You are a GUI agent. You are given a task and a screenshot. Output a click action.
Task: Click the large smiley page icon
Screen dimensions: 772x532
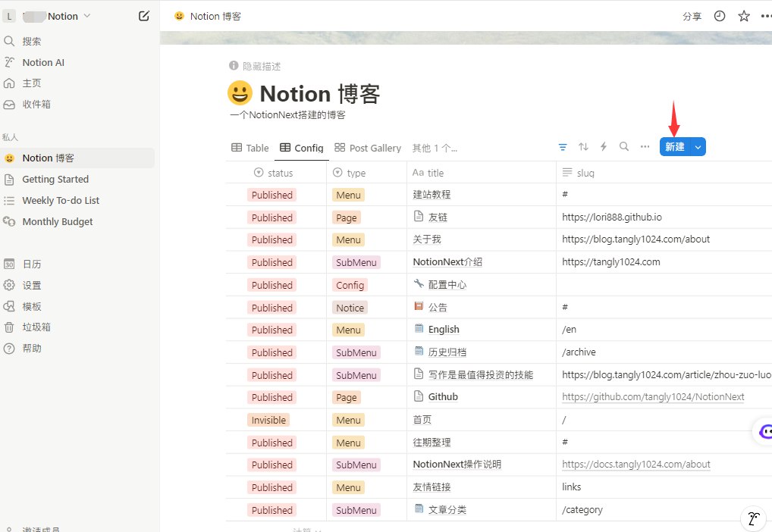coord(240,93)
